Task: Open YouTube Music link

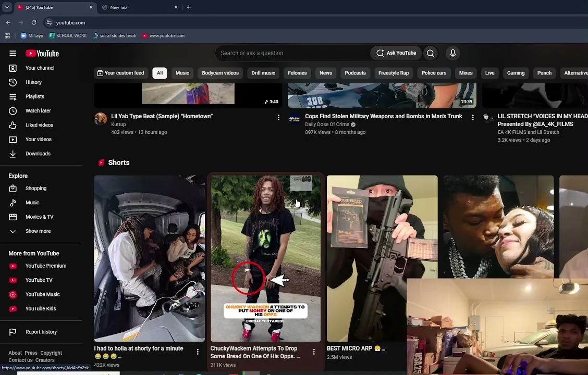Action: [x=41, y=294]
